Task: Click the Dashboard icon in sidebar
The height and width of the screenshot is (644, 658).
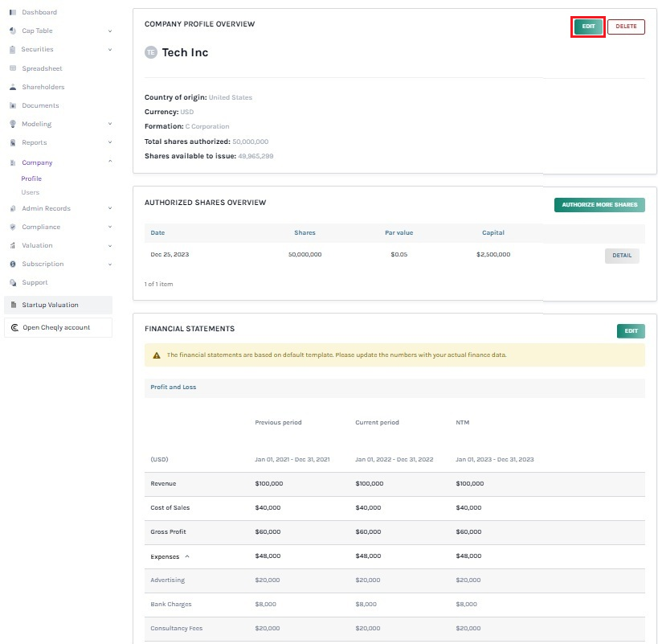Action: tap(13, 12)
